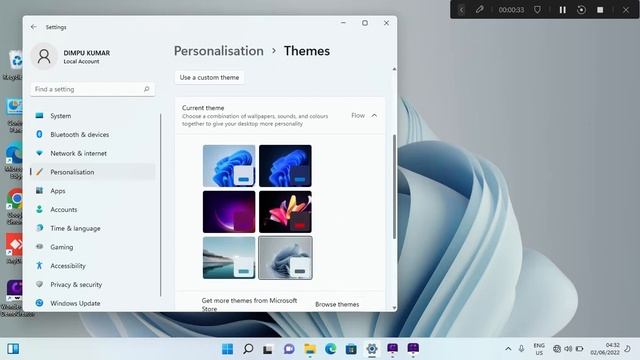Pause the screen recording
The image size is (640, 360).
coord(562,10)
